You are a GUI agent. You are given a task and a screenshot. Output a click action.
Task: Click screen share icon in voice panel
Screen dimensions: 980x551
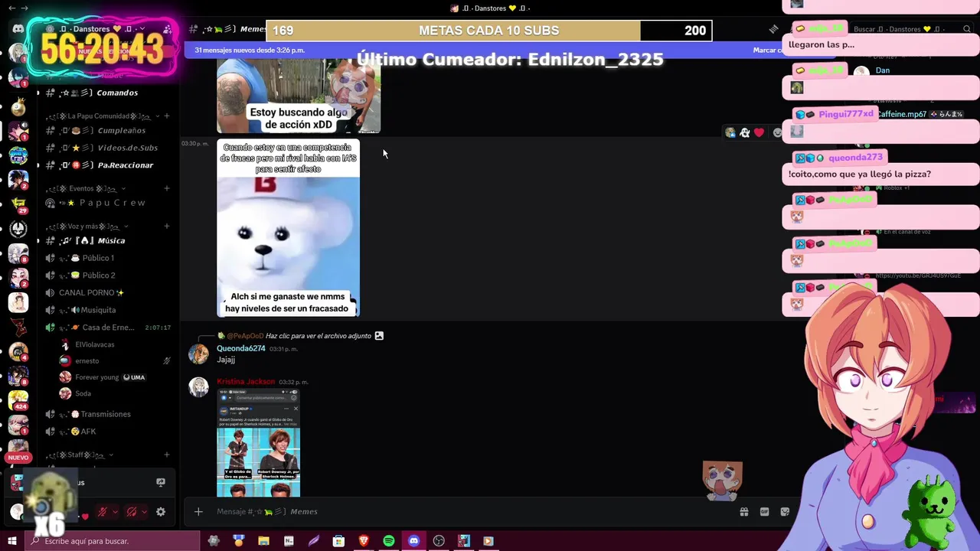coord(161,483)
